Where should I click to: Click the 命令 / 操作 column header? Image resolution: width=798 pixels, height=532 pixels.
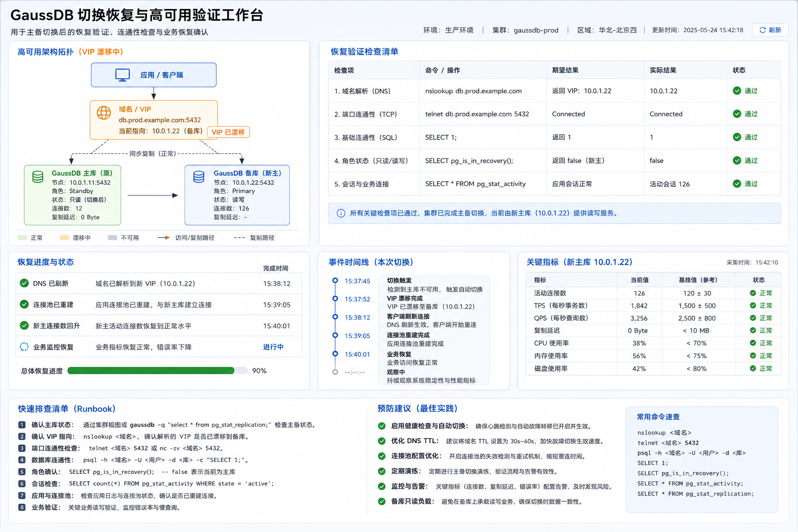click(443, 70)
